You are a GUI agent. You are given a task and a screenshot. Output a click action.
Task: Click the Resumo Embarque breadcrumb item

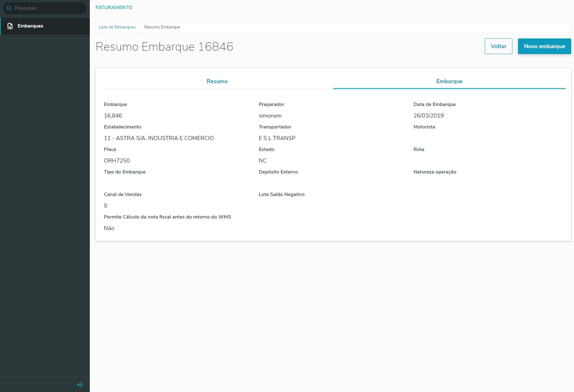[162, 27]
